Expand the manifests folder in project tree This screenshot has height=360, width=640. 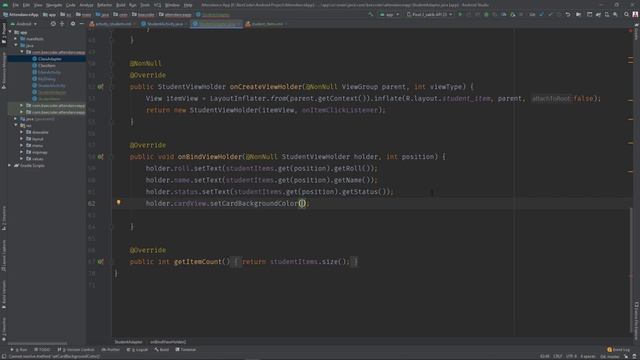16,39
